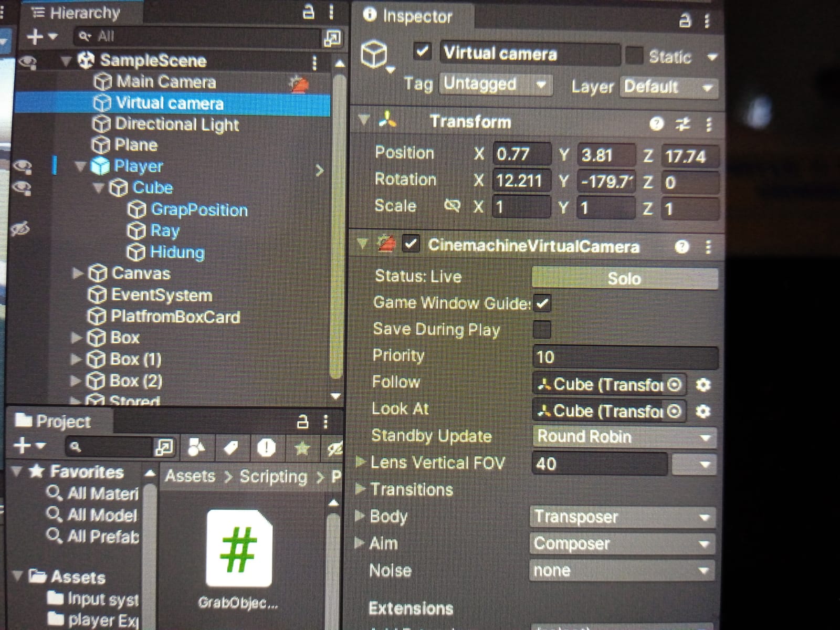
Task: Open the Follow target object picker
Action: [x=675, y=384]
